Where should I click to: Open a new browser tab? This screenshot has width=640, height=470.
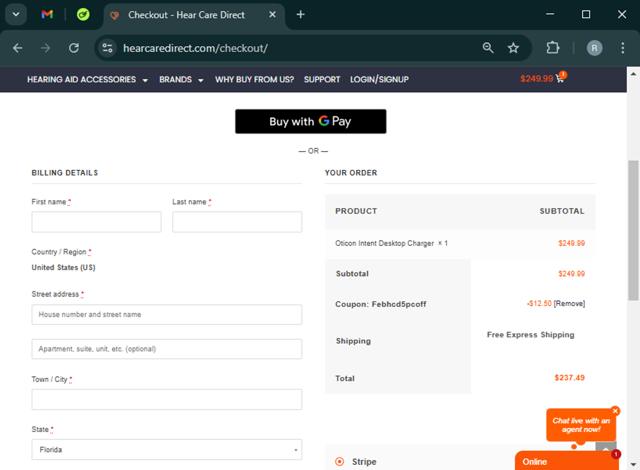tap(300, 15)
